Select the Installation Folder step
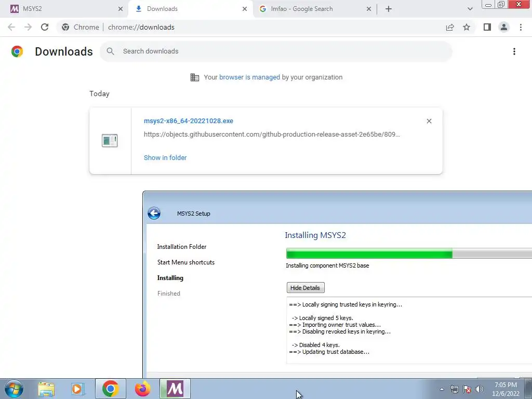 pyautogui.click(x=181, y=247)
